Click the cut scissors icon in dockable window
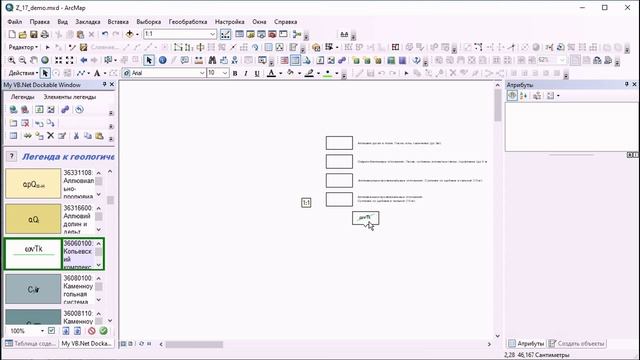This screenshot has width=640, height=360. point(76,136)
